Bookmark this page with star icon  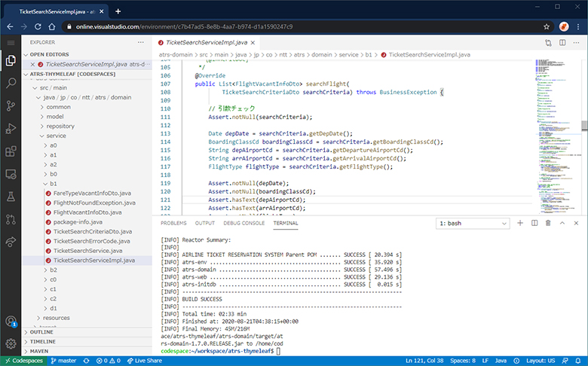click(547, 26)
